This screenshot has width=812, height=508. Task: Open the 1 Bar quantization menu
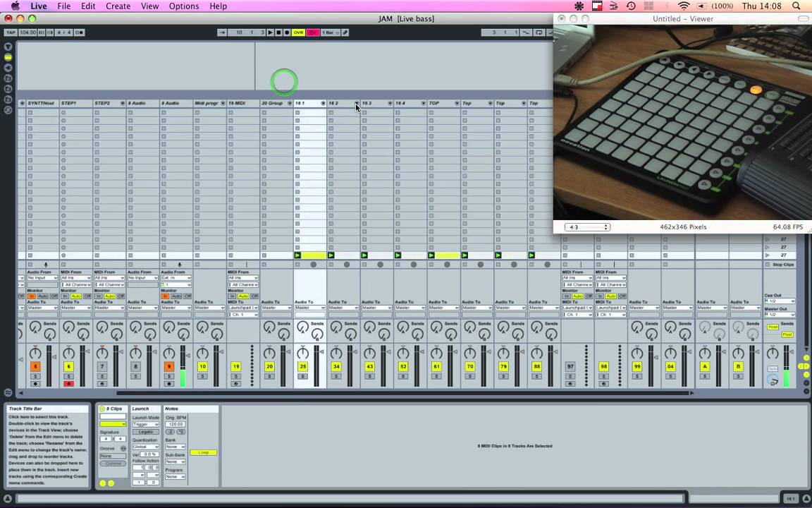click(x=331, y=32)
